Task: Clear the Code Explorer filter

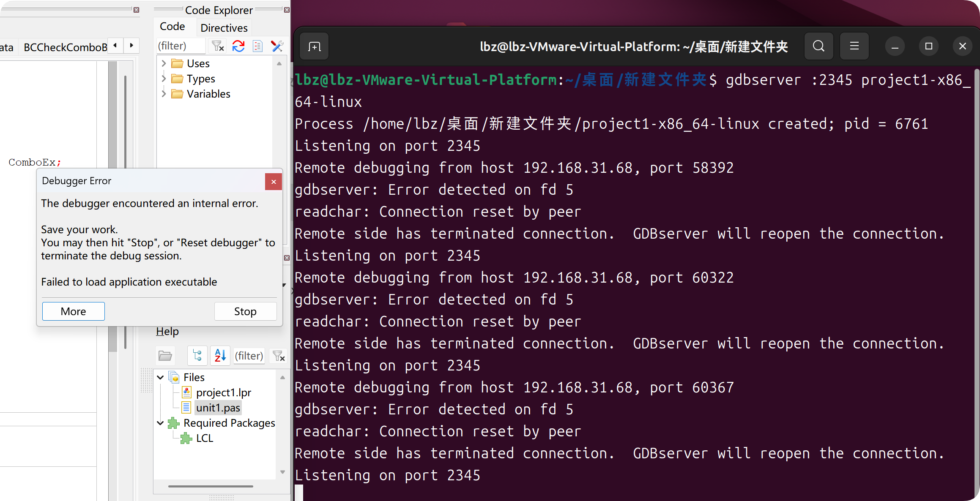Action: tap(218, 46)
